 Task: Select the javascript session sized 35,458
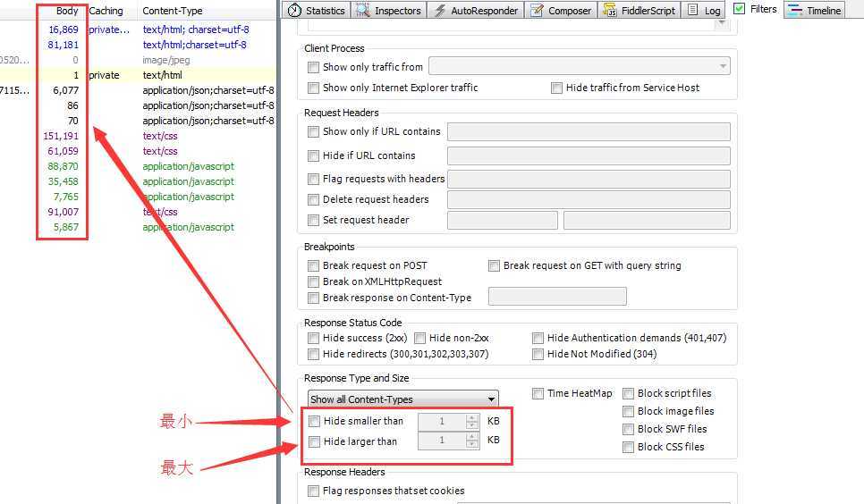[138, 181]
